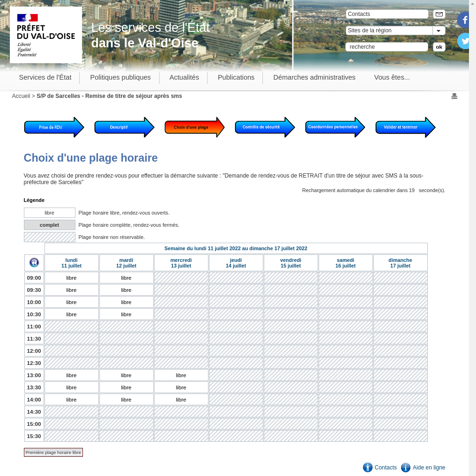The image size is (476, 476).
Task: Select libre slot lundi 09:30
Action: [72, 290]
